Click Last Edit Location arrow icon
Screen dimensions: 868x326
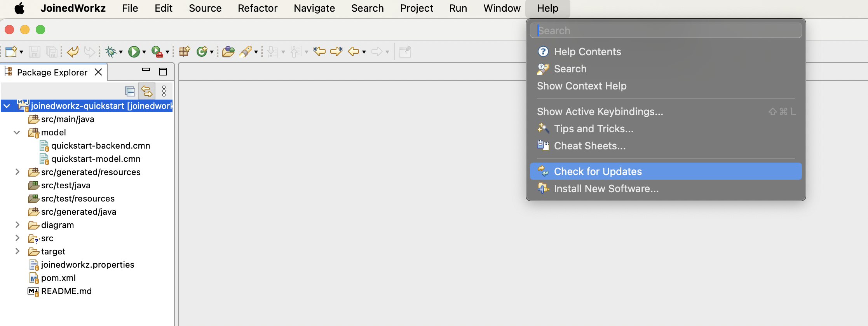pos(319,51)
